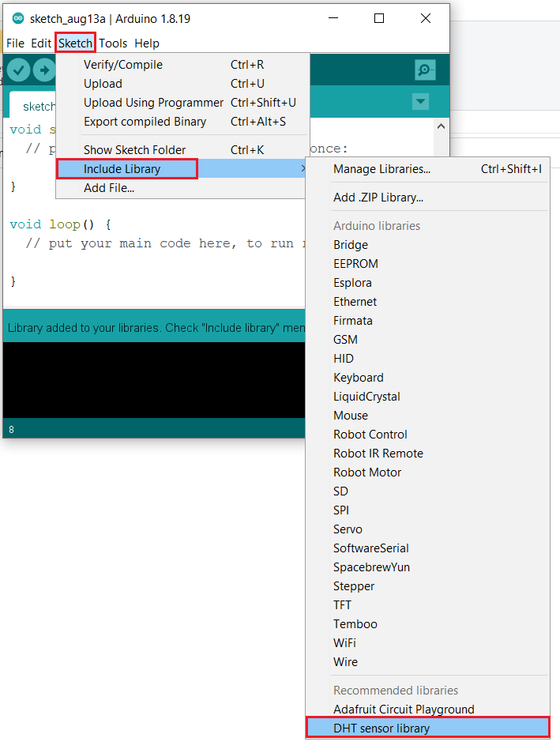Include the SpacebrewYun library
560x753 pixels.
coord(427,567)
